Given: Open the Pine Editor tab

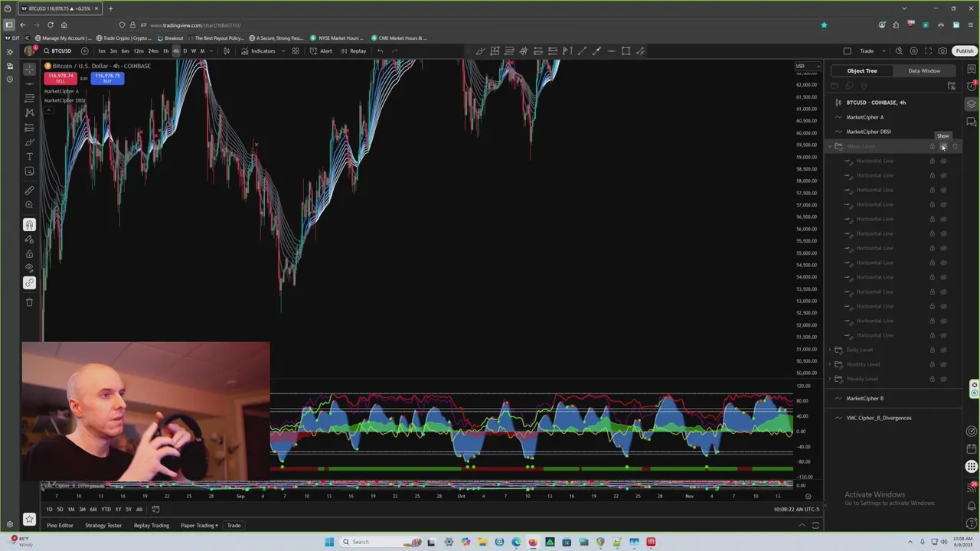Looking at the screenshot, I should (60, 526).
